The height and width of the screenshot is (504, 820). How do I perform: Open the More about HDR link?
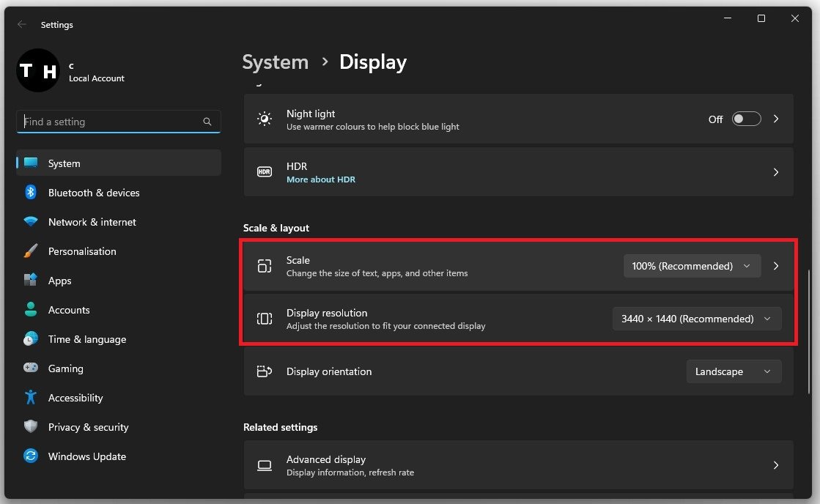click(x=320, y=179)
